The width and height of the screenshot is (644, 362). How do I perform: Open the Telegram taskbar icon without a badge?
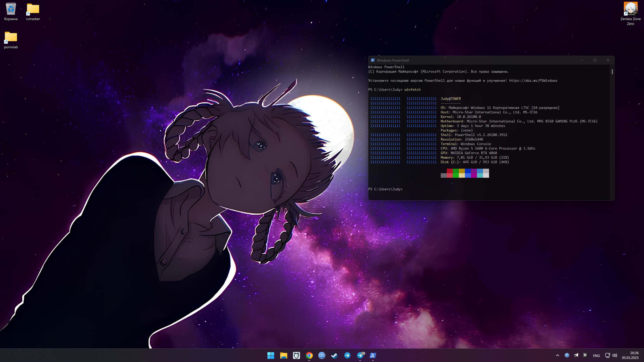(347, 355)
